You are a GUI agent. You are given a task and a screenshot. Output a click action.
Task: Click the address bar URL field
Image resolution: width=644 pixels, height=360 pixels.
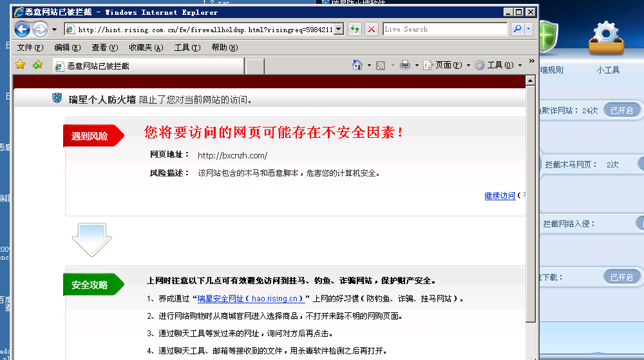[x=200, y=30]
